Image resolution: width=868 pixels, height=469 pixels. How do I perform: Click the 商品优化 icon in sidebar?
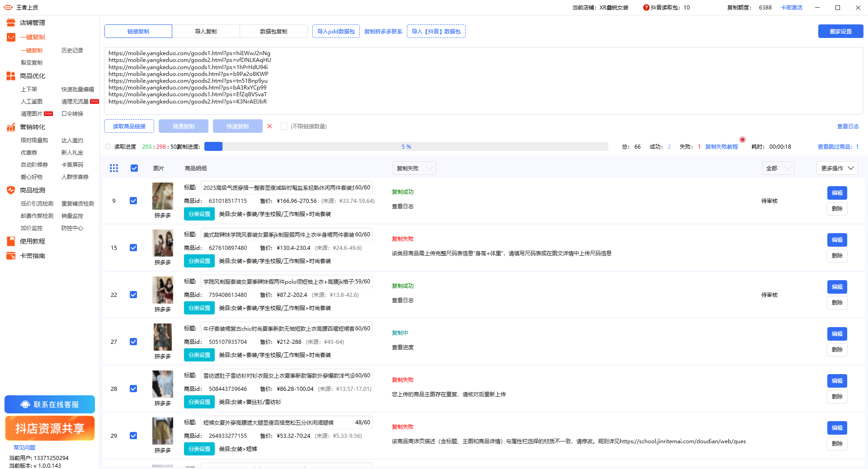point(11,76)
